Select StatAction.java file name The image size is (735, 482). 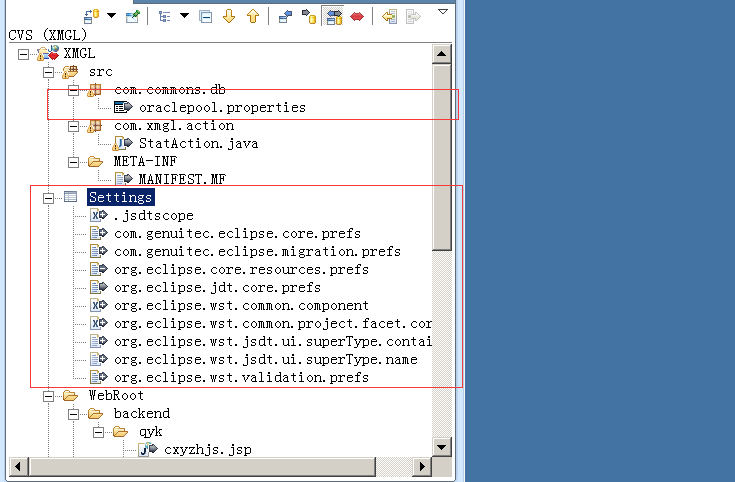(x=198, y=143)
